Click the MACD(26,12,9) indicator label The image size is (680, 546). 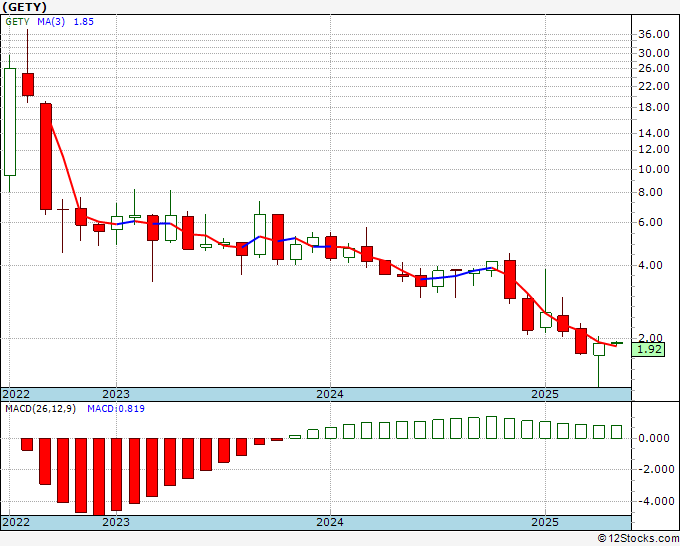pos(40,409)
